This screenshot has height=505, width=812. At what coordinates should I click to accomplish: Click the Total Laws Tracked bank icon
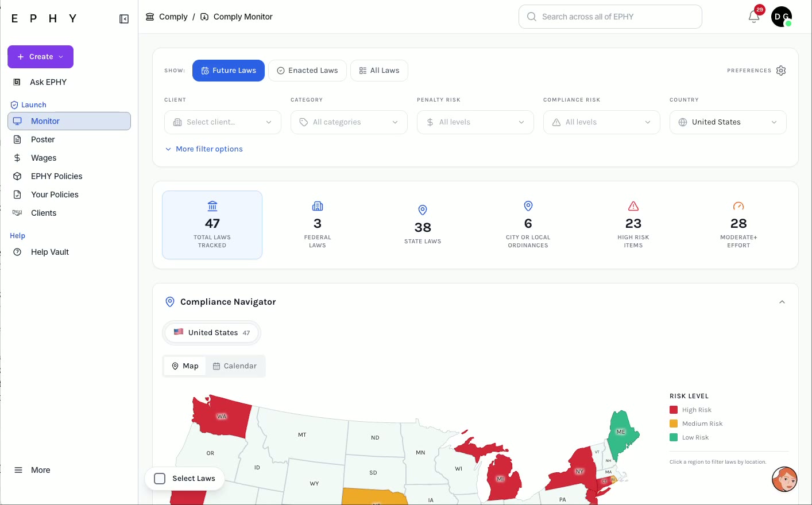(x=212, y=206)
